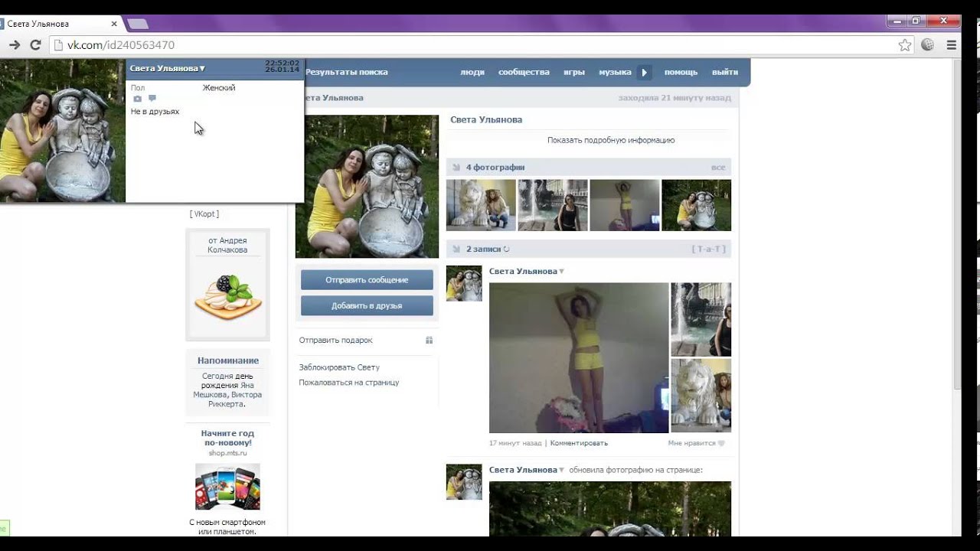980x551 pixels.
Task: Click выйти to log out
Action: 725,72
